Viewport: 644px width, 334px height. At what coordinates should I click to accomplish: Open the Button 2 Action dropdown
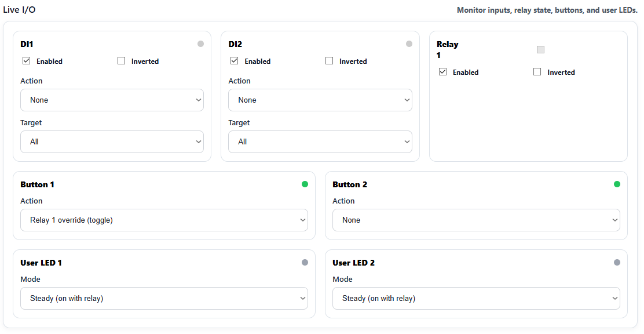coord(476,220)
